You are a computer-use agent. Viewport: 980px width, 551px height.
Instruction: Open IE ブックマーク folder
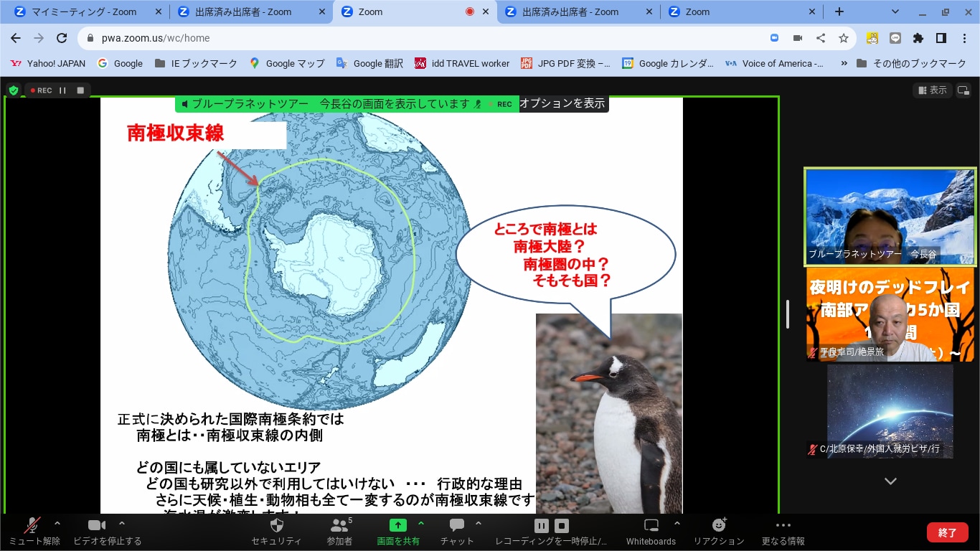196,63
